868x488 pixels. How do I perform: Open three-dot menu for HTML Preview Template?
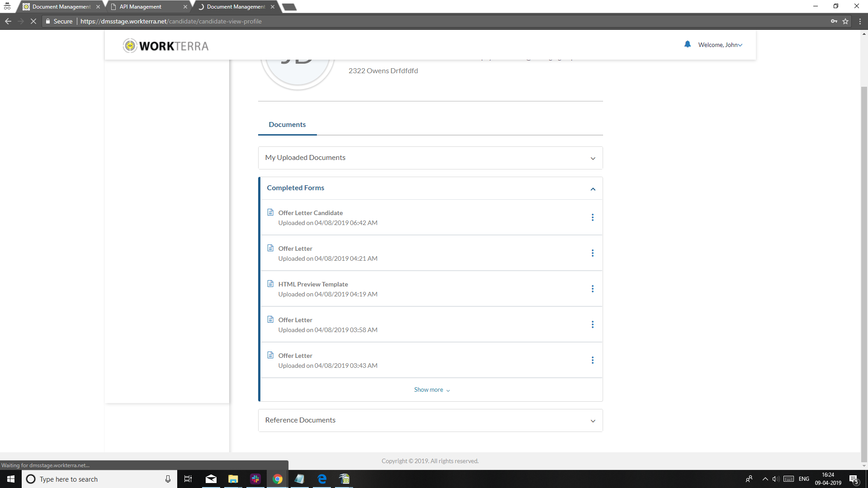(592, 289)
